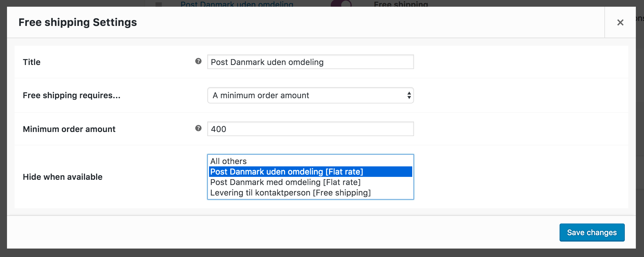Image resolution: width=644 pixels, height=257 pixels.
Task: Click the 'Title' field label
Action: pos(32,62)
